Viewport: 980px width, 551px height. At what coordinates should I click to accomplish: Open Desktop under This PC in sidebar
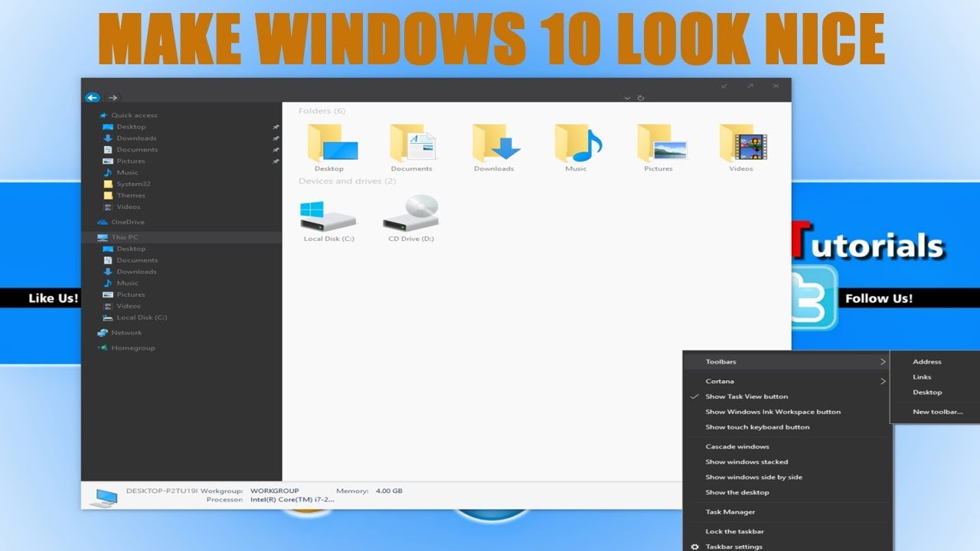[131, 249]
